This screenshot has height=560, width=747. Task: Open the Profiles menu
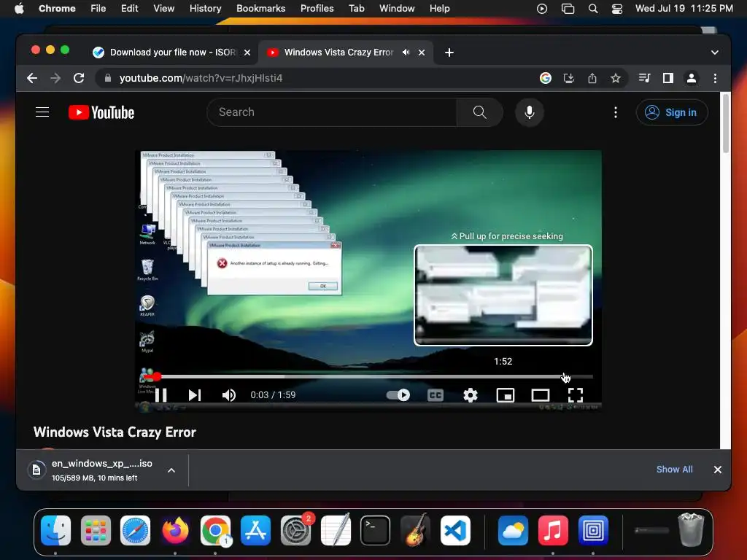(x=317, y=8)
